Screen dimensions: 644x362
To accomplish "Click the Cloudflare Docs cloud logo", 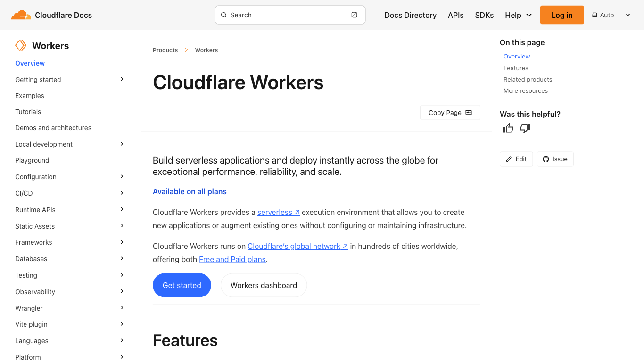I will pyautogui.click(x=21, y=15).
